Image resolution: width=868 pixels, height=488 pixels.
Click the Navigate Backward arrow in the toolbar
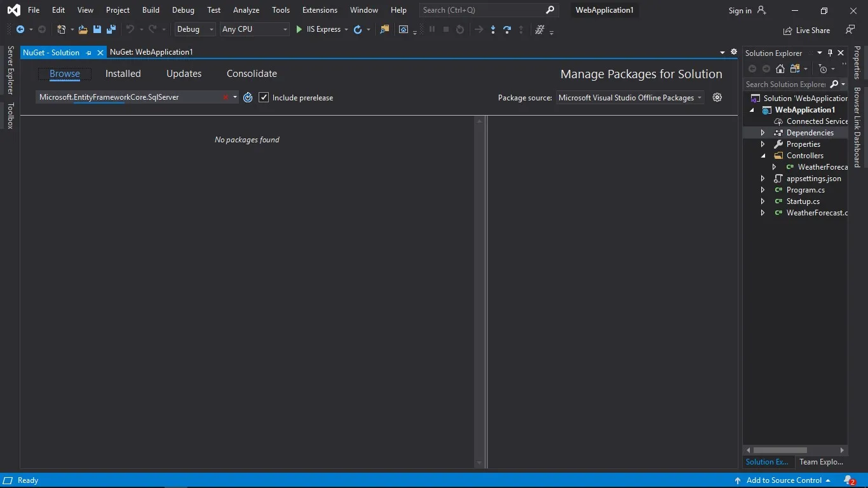pos(20,29)
